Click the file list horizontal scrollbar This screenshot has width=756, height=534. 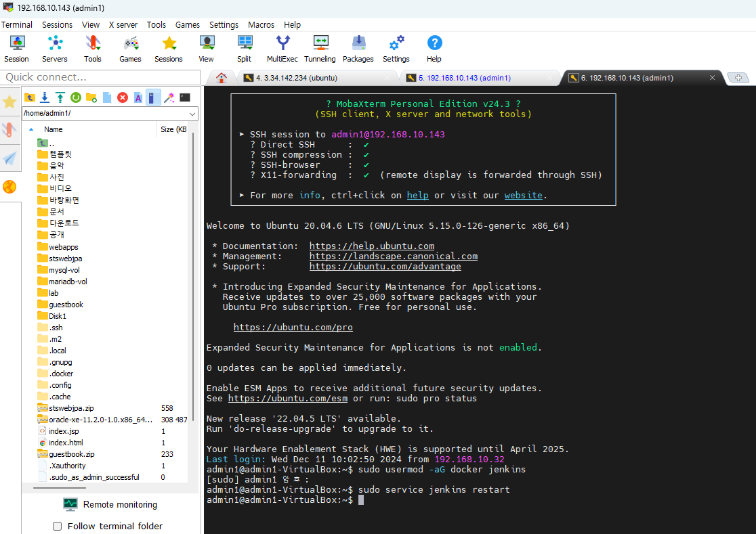click(x=60, y=488)
